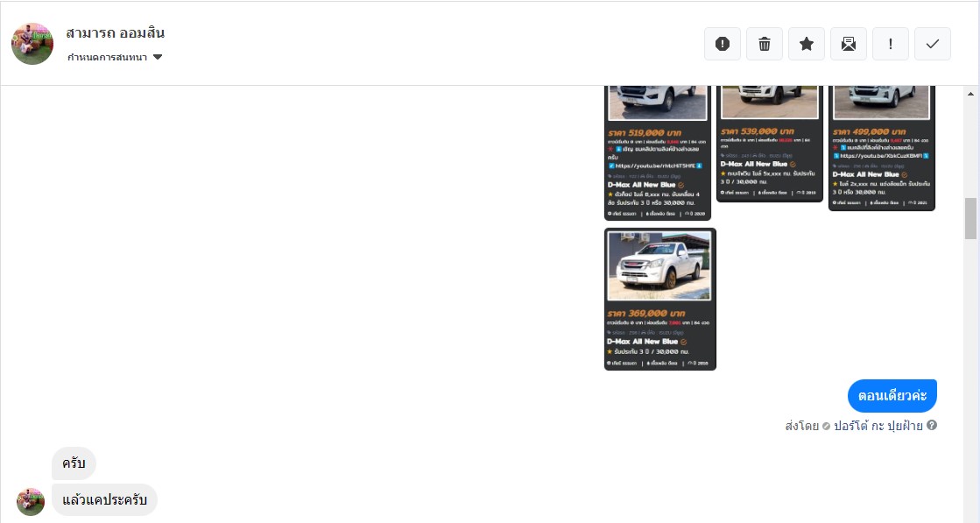Screen dimensions: 980x523
Task: Mark conversation as spam with octagon icon
Action: (723, 44)
